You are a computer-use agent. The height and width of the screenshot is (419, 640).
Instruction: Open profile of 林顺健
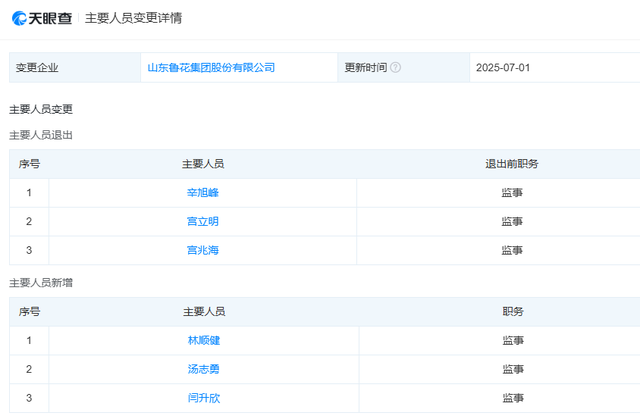pos(204,340)
